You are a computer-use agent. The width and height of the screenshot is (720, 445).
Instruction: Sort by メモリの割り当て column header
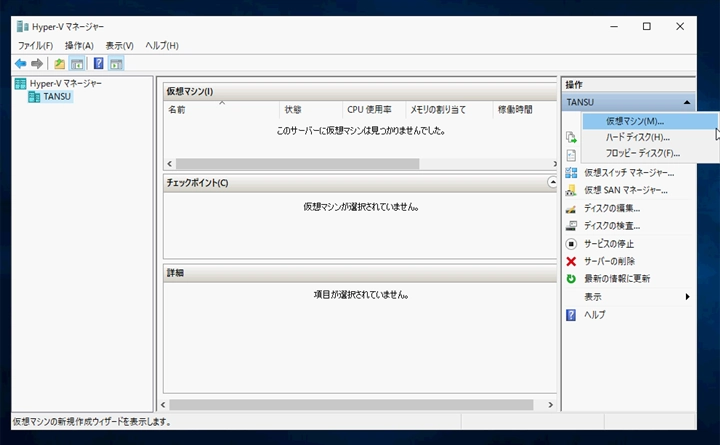[x=449, y=110]
